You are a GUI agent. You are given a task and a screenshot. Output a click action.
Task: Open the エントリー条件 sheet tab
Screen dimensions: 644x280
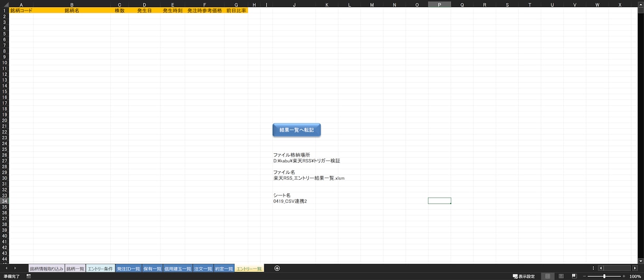pyautogui.click(x=100, y=269)
